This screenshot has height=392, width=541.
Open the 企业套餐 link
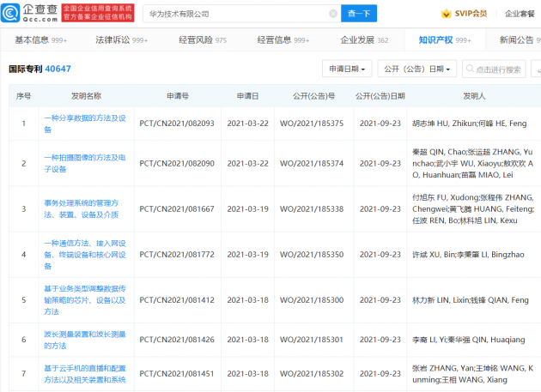(x=520, y=15)
